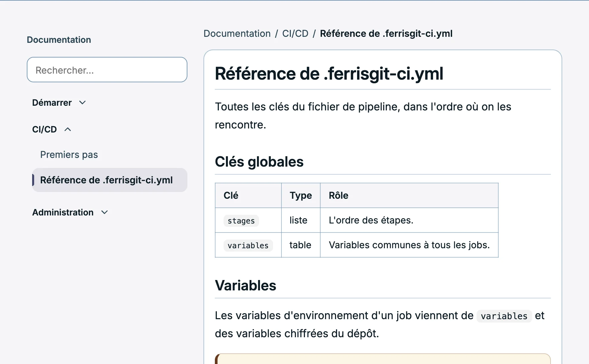This screenshot has height=364, width=589.
Task: Click the 'table' type cell
Action: pyautogui.click(x=301, y=245)
